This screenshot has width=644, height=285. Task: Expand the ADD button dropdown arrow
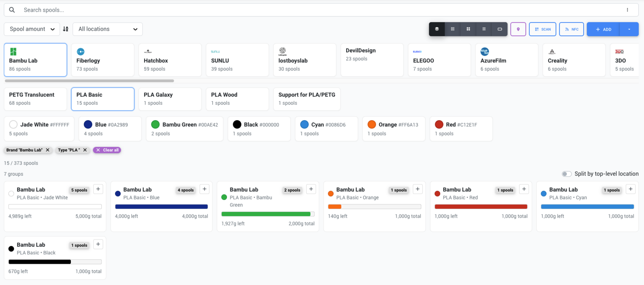(629, 29)
